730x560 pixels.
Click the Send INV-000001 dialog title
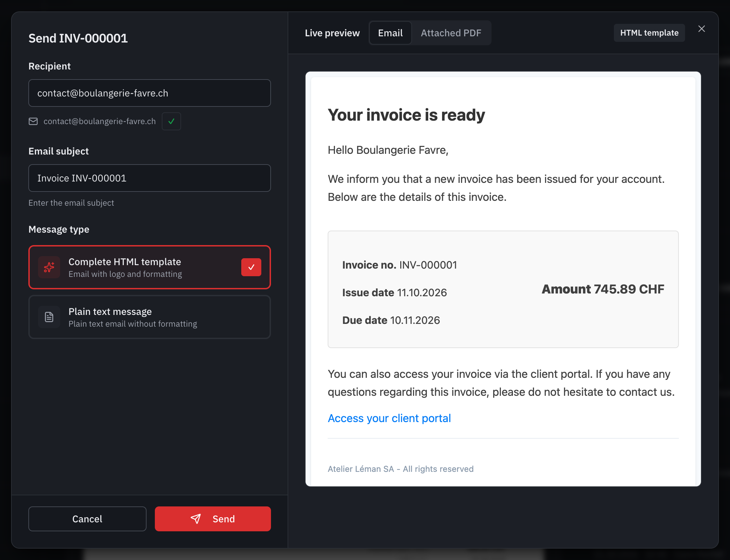click(x=78, y=38)
